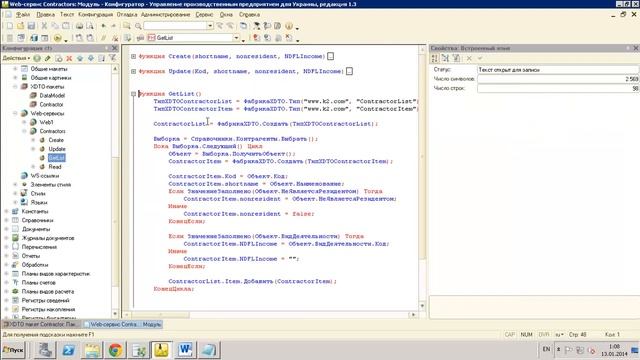
Task: Select WS-ссылки in the configuration tree
Action: (x=44, y=176)
